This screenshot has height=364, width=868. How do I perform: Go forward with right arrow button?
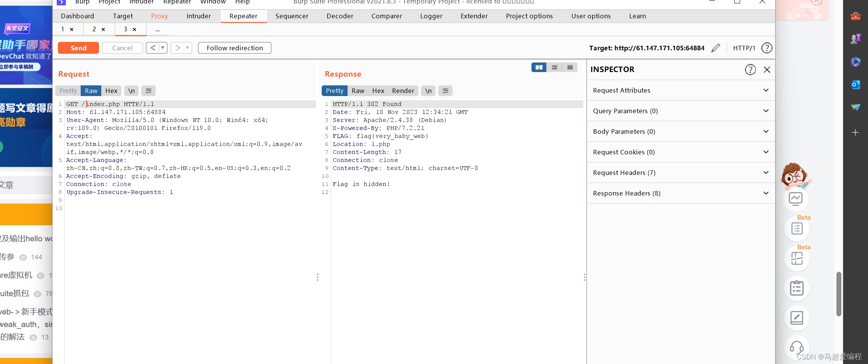[x=177, y=48]
